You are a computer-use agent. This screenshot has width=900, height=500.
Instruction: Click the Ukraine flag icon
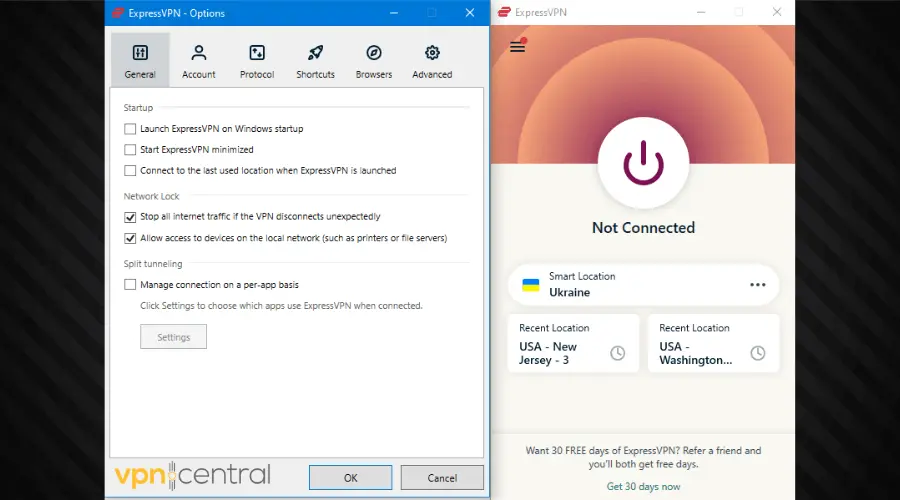[x=531, y=285]
